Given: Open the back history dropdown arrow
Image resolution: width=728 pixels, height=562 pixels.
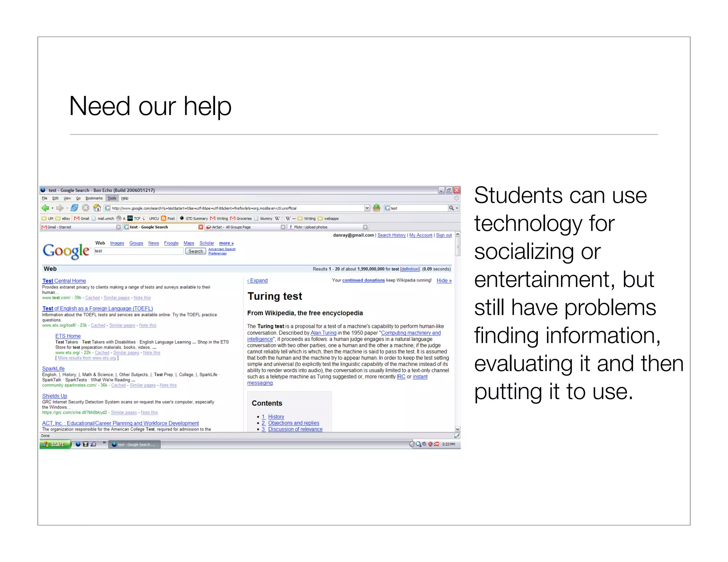Looking at the screenshot, I should 53,209.
